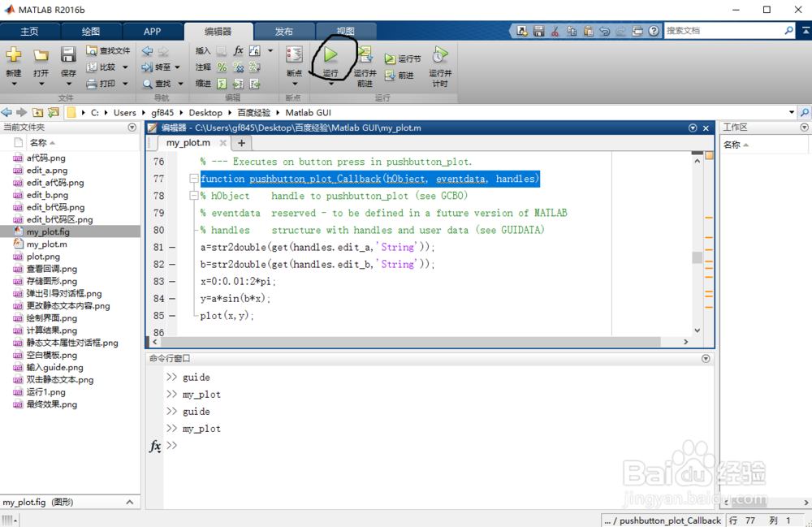This screenshot has height=527, width=812.
Task: Open a file with the 打开 folder icon
Action: pos(41,55)
